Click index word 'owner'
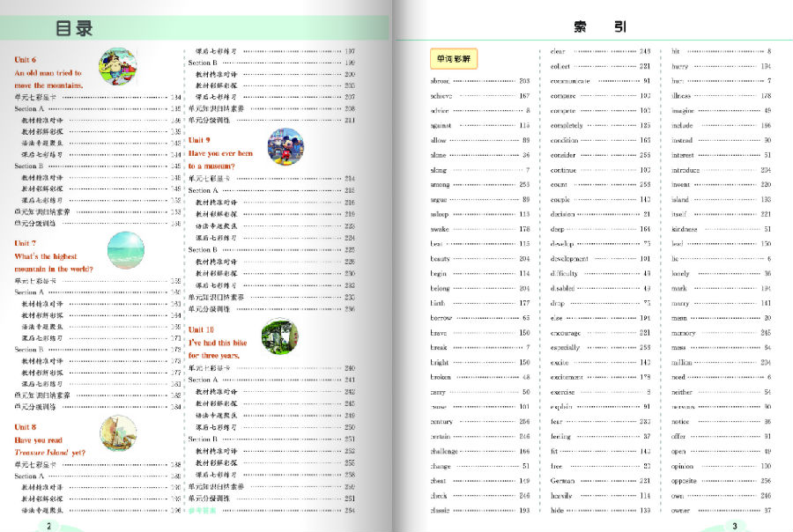793x532 pixels. (x=681, y=510)
